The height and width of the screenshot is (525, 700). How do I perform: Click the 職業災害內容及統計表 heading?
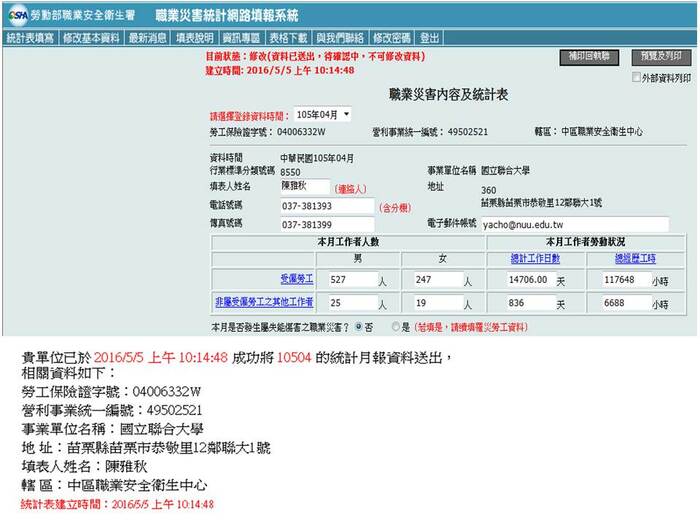click(448, 95)
